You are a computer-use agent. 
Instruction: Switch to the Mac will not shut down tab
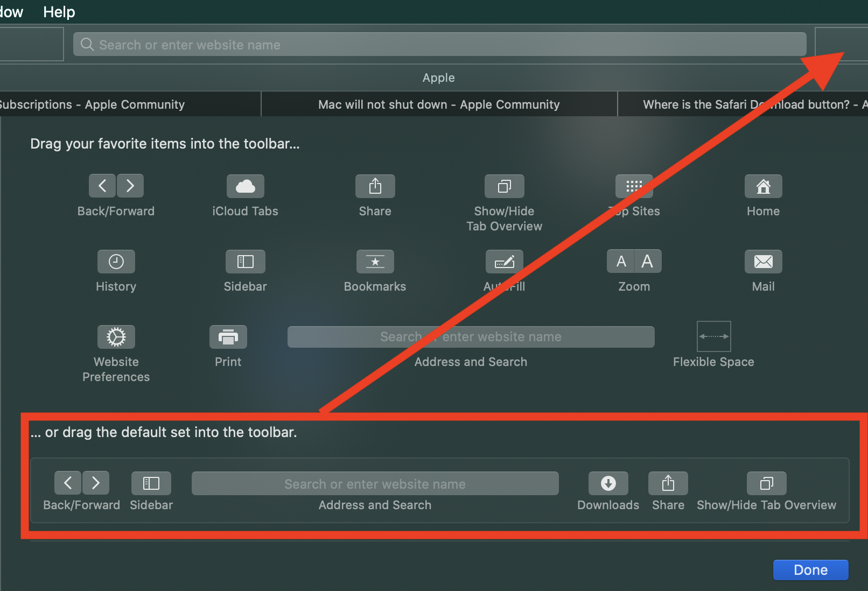[x=439, y=104]
